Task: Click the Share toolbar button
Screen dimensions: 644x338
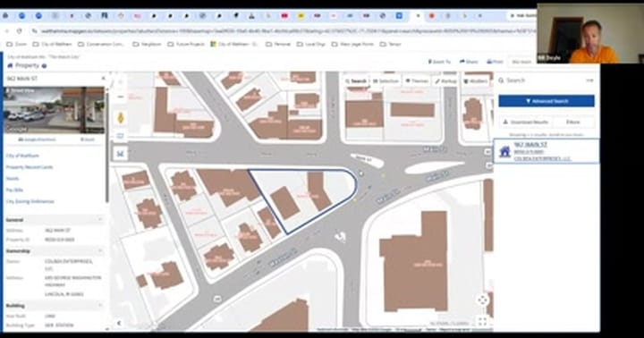Action: [469, 62]
